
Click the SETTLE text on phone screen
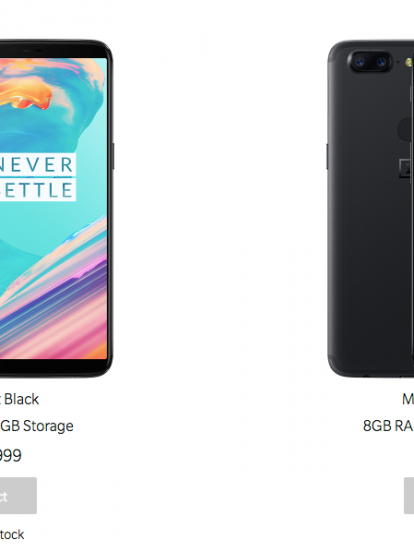point(35,190)
